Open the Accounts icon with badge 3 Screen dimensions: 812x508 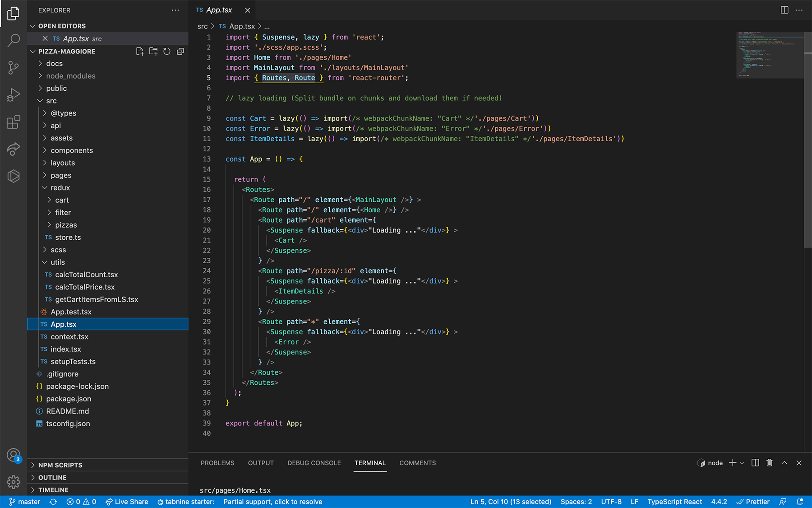coord(14,455)
